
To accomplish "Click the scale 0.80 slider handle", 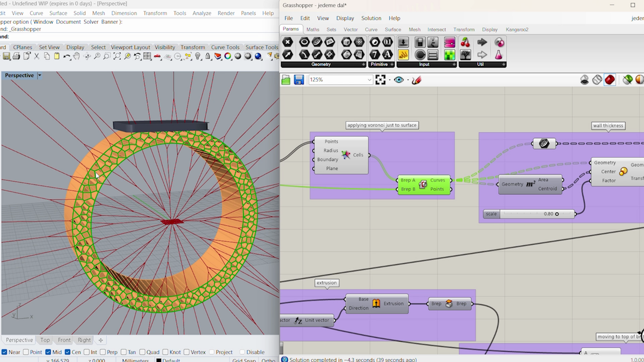I will pyautogui.click(x=557, y=214).
